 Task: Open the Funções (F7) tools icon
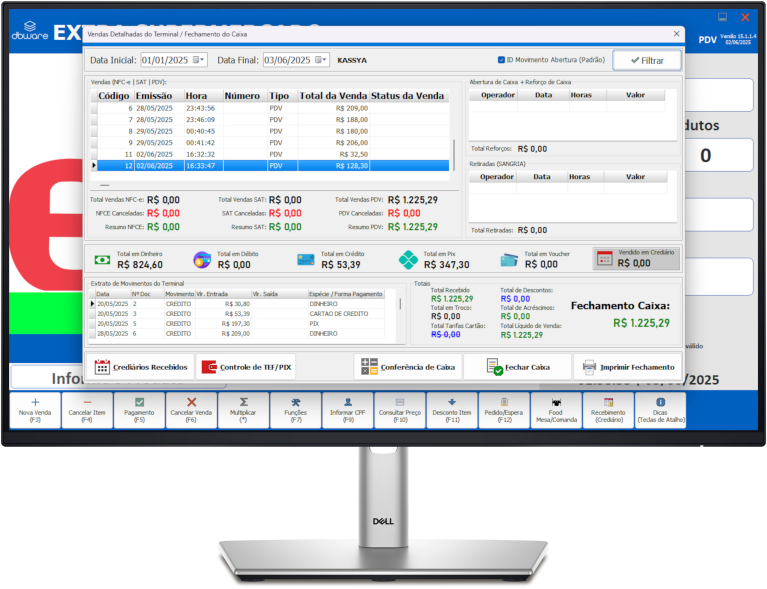point(296,402)
